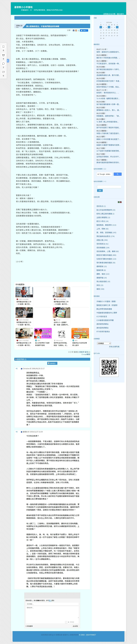Click 所有文章列表 link
This screenshot has height=644, width=137.
(x=114, y=347)
